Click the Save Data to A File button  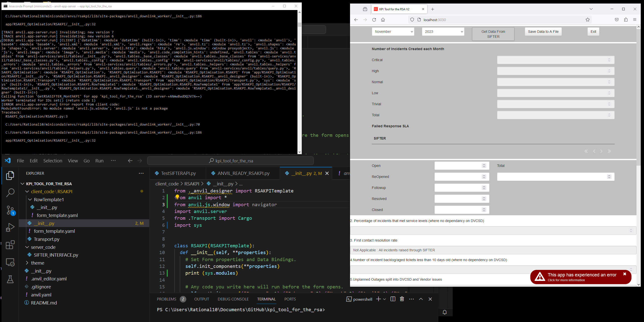coord(543,32)
